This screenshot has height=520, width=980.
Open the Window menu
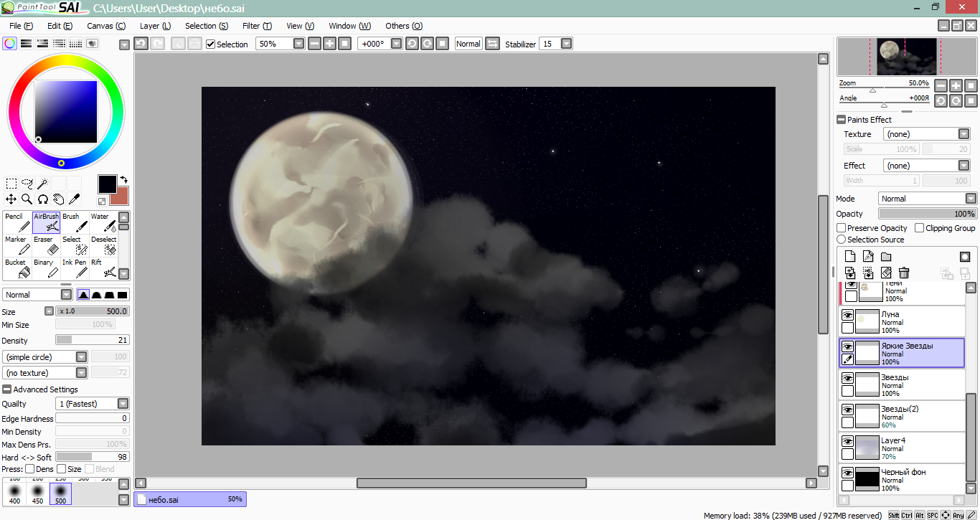pos(350,26)
